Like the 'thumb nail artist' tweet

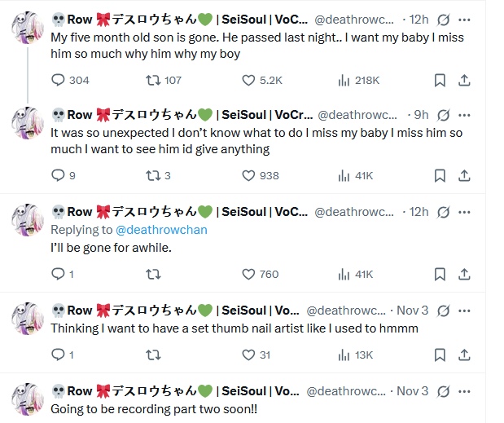249,355
